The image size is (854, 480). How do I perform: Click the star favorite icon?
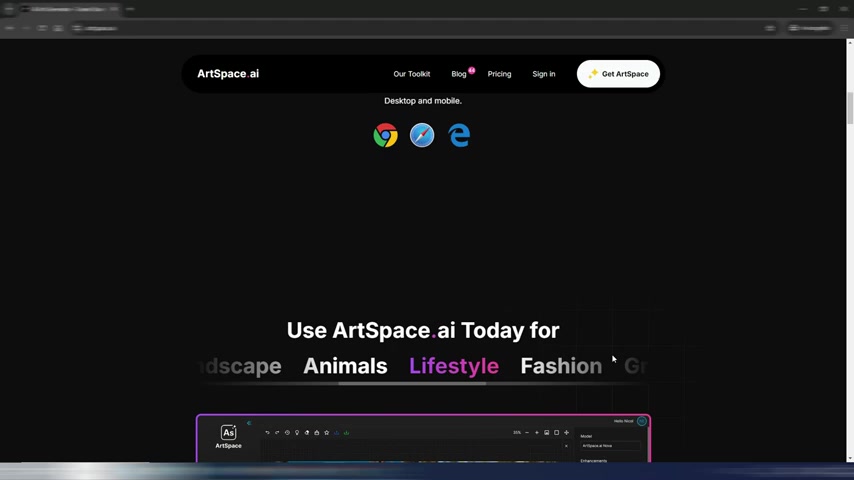[327, 433]
